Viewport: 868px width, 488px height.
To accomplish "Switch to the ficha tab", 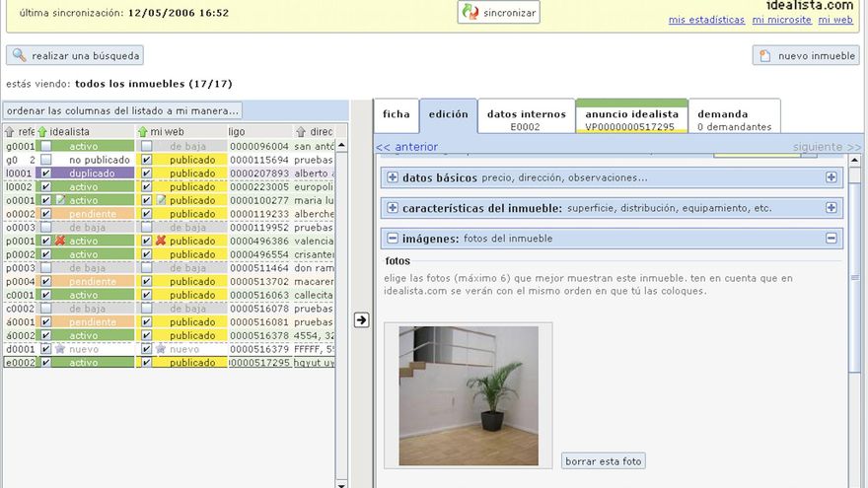I will pos(396,114).
